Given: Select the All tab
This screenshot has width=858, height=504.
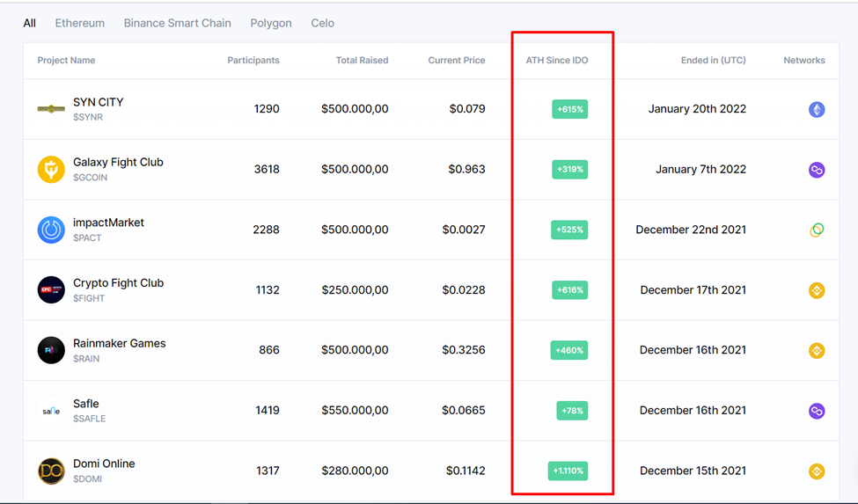Looking at the screenshot, I should [x=30, y=23].
